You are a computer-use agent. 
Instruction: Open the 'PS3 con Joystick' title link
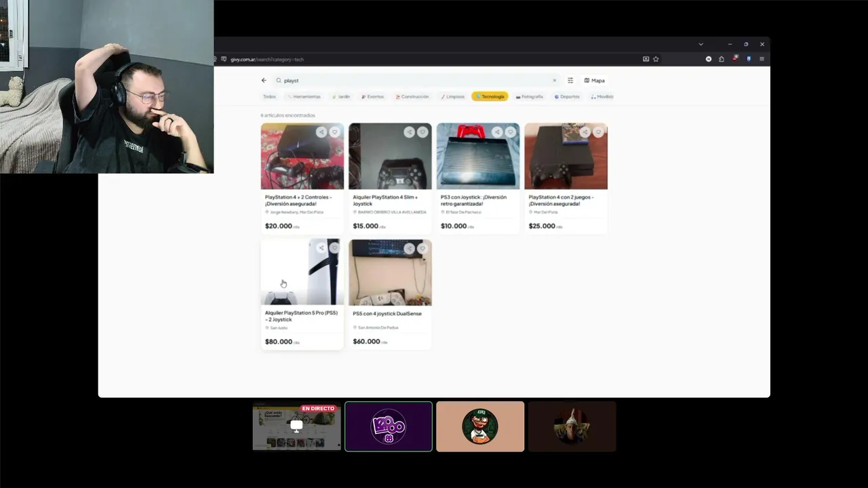pyautogui.click(x=473, y=200)
